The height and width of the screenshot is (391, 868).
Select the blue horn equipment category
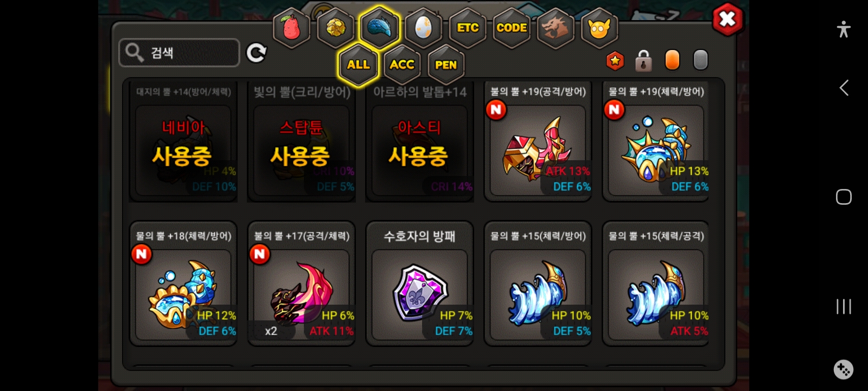(x=379, y=27)
